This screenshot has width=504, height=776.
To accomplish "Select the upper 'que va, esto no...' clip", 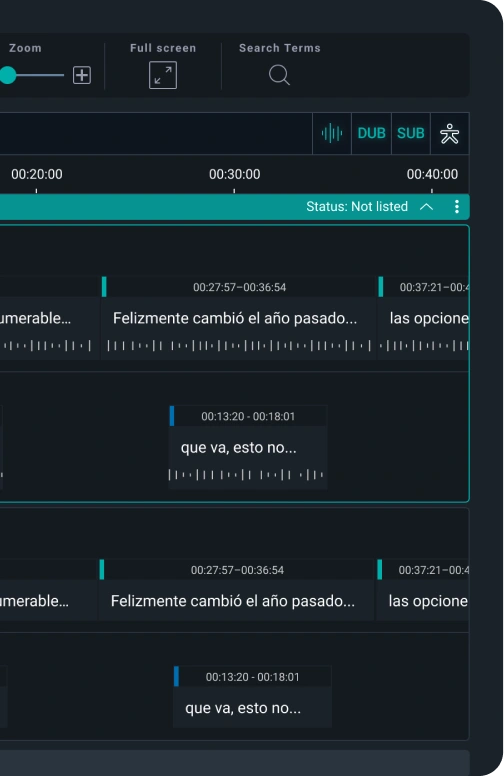I will click(x=248, y=447).
